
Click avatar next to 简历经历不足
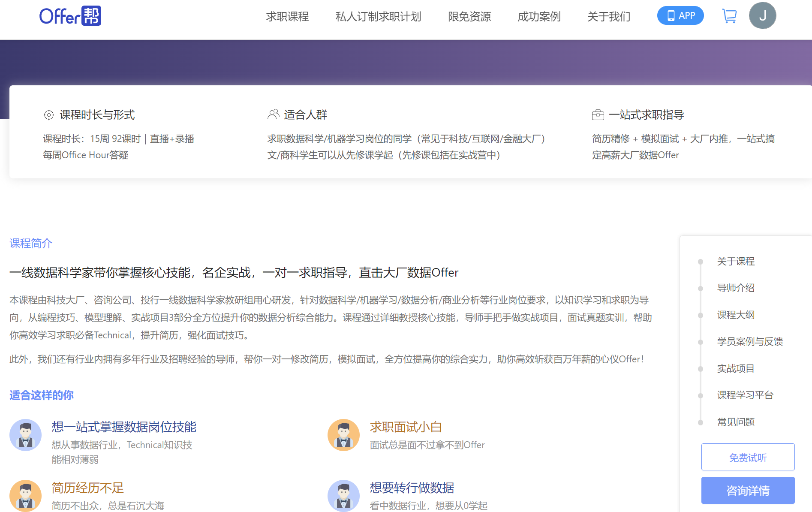[x=25, y=496]
